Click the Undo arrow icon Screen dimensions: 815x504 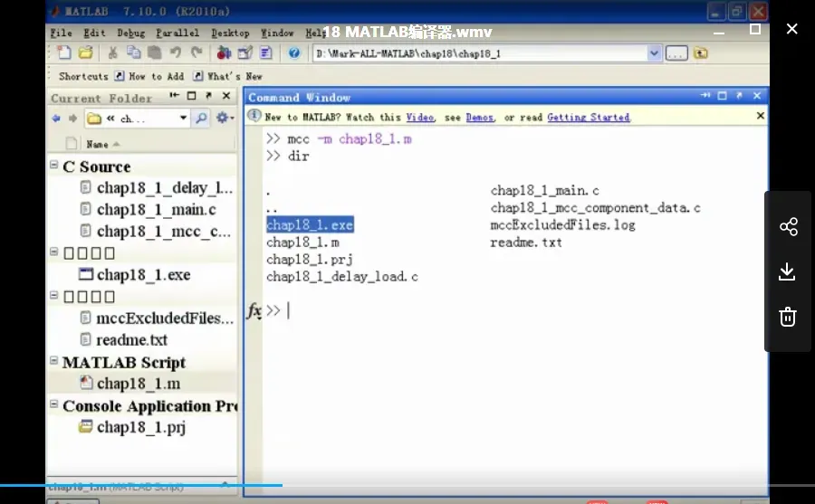point(176,52)
